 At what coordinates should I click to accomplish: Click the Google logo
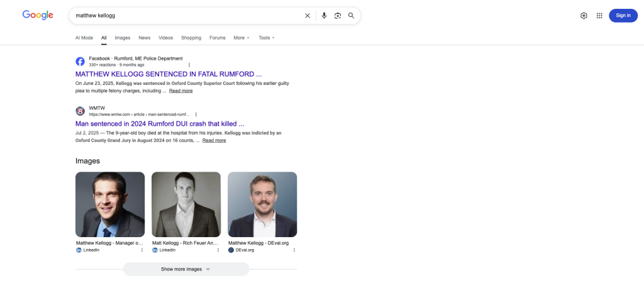pyautogui.click(x=38, y=15)
